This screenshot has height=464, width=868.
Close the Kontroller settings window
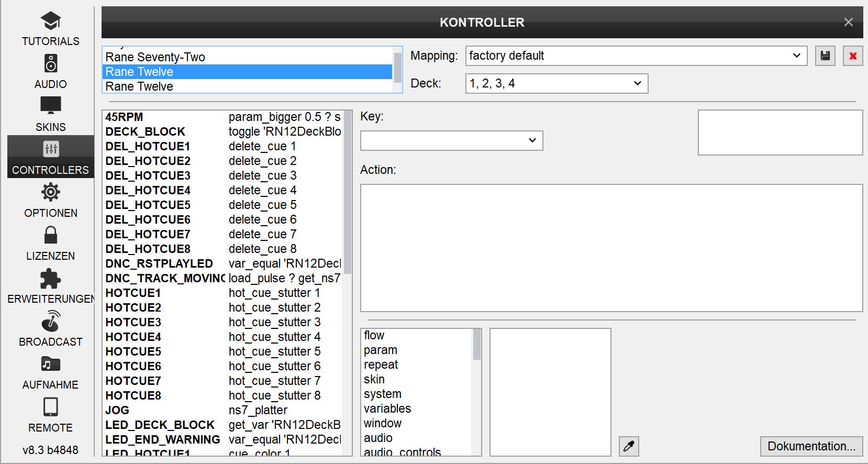point(849,22)
